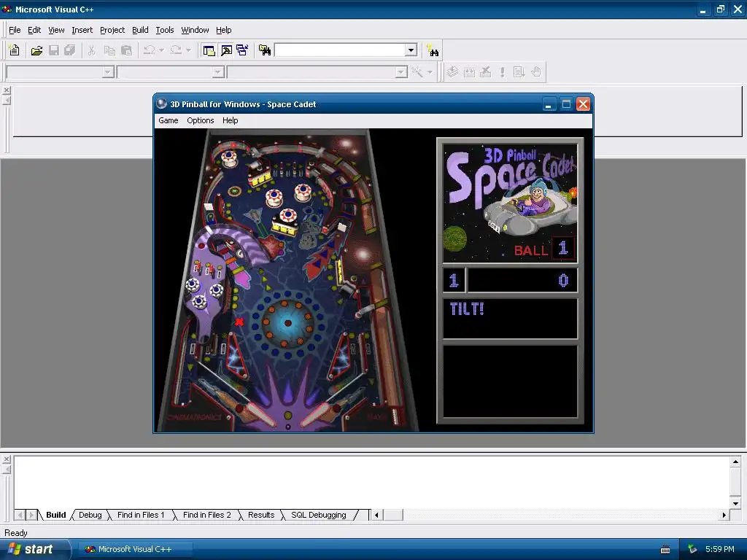The width and height of the screenshot is (747, 560).
Task: Click the Paste clipboard icon
Action: point(126,50)
